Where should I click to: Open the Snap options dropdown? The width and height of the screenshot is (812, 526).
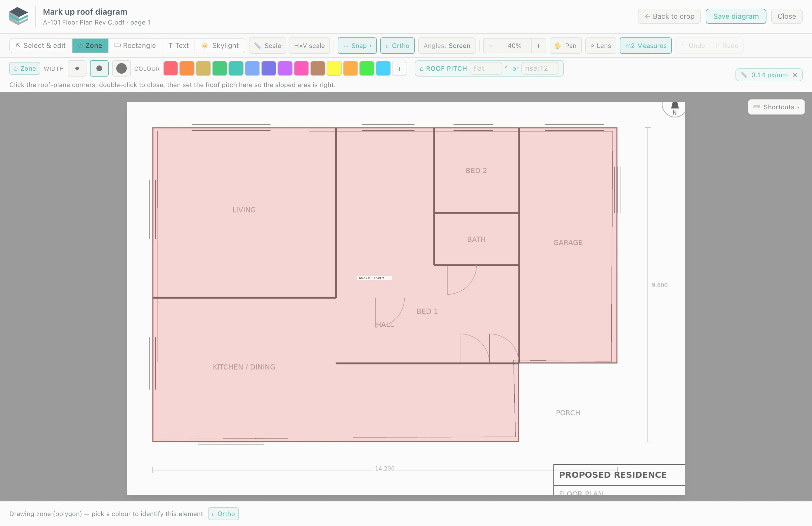click(x=357, y=45)
